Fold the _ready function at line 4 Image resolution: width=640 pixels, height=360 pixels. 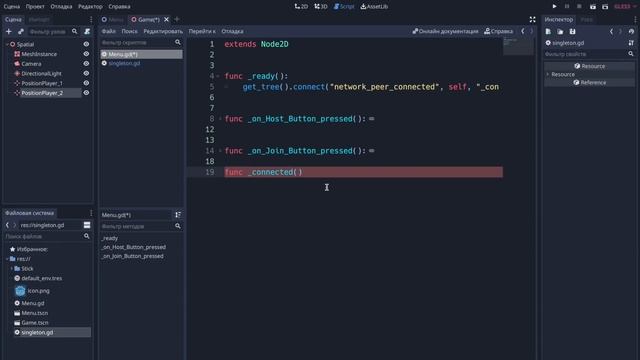(x=218, y=76)
